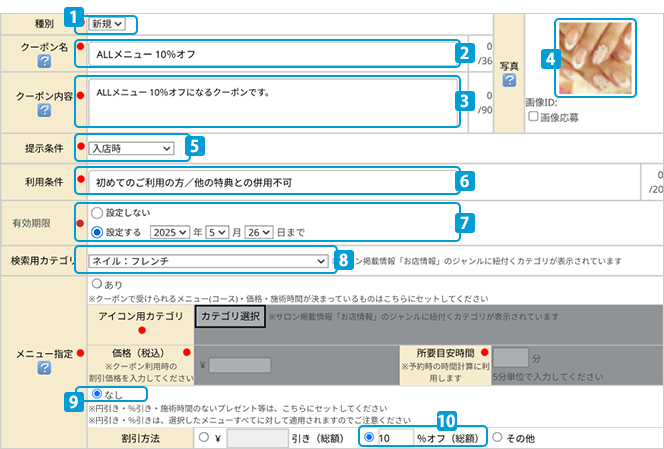Click help icon under メニュー指定 label
Screen dimensions: 664x449
click(x=42, y=367)
